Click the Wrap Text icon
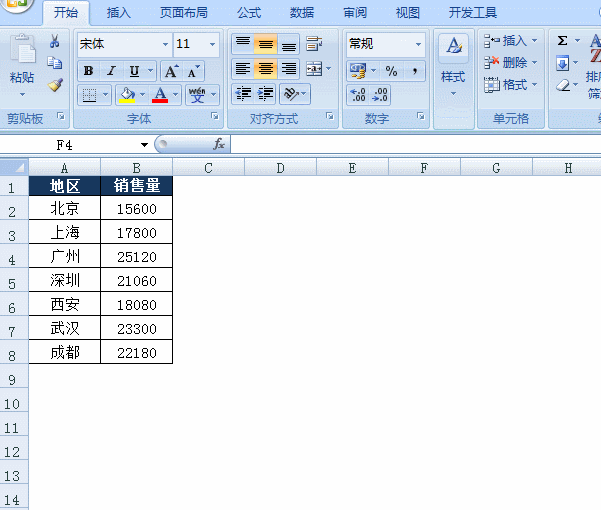The width and height of the screenshot is (601, 510). coord(314,44)
